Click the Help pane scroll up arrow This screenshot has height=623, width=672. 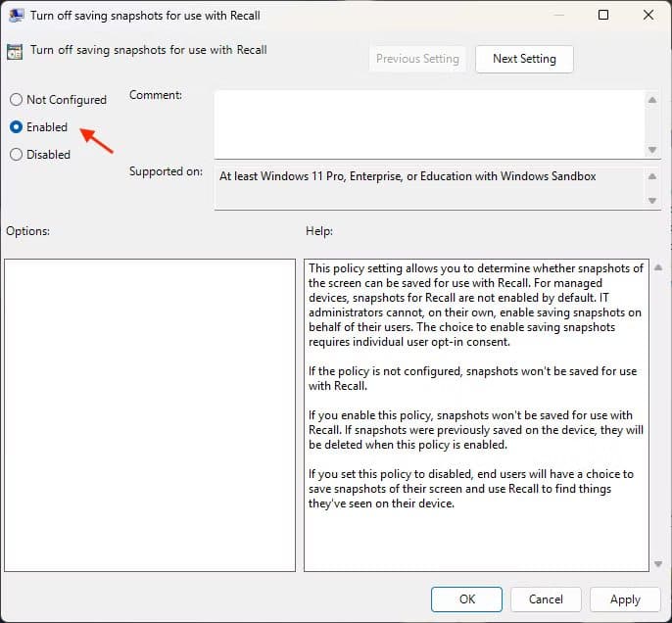pyautogui.click(x=658, y=267)
